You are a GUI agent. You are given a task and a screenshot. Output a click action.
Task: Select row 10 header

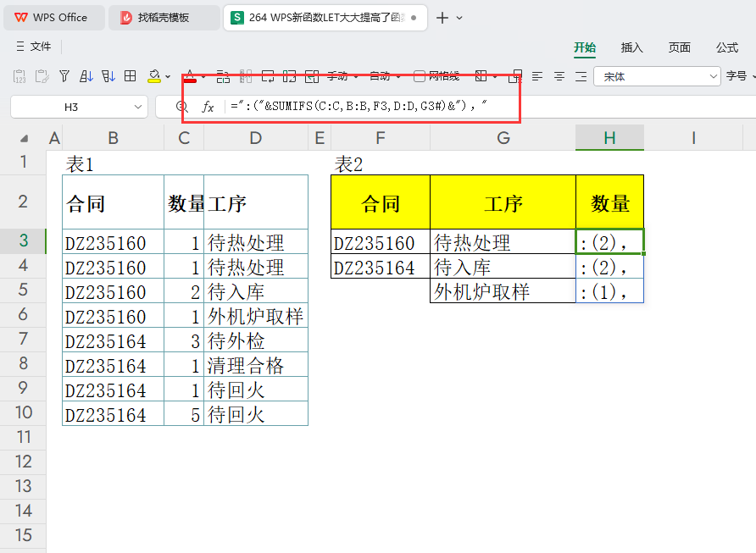click(x=23, y=412)
